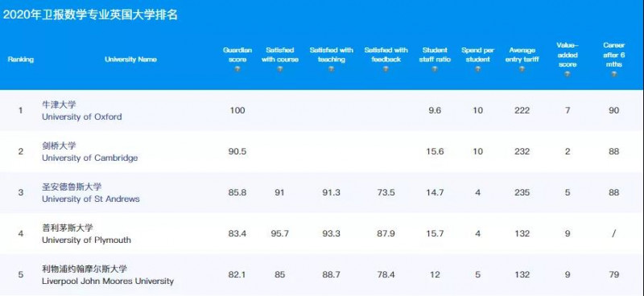Image resolution: width=644 pixels, height=296 pixels.
Task: Open University of St Andrews link
Action: tap(91, 199)
